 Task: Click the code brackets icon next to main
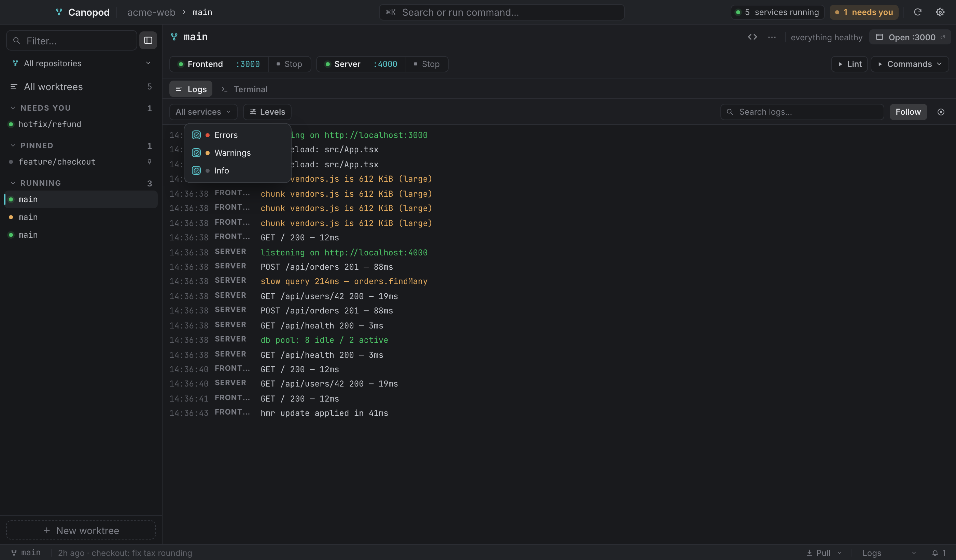(x=752, y=37)
